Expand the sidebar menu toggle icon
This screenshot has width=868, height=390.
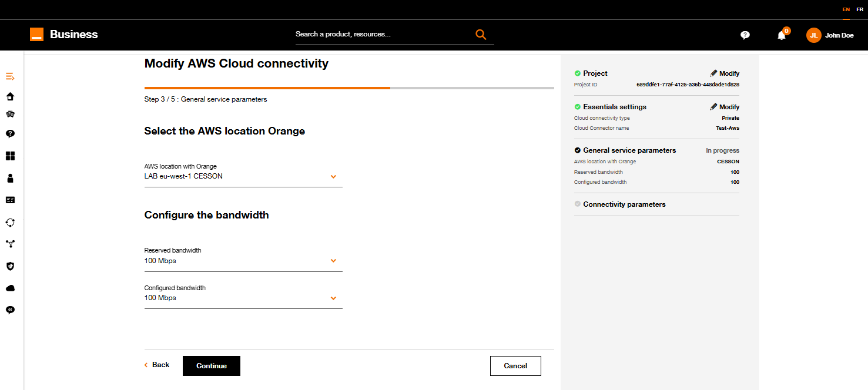[10, 76]
